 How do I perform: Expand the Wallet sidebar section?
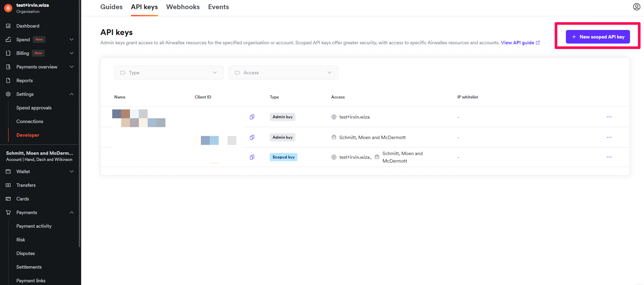71,172
